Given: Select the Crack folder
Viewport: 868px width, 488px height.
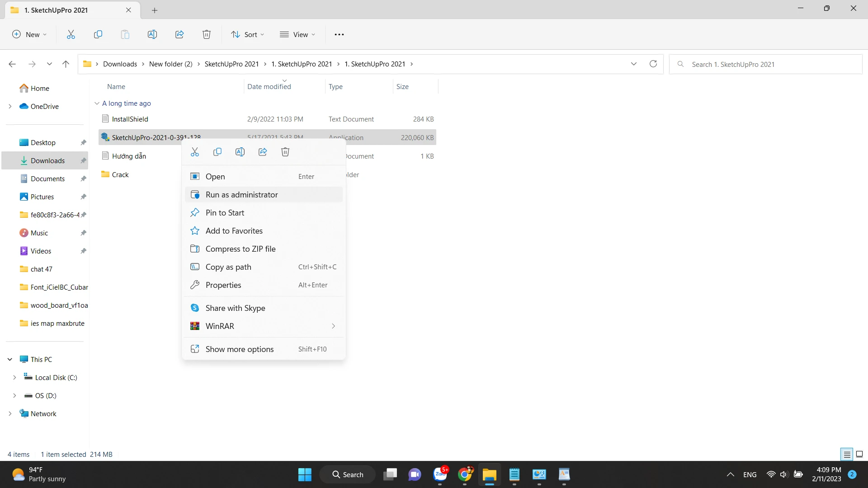Looking at the screenshot, I should click(120, 175).
